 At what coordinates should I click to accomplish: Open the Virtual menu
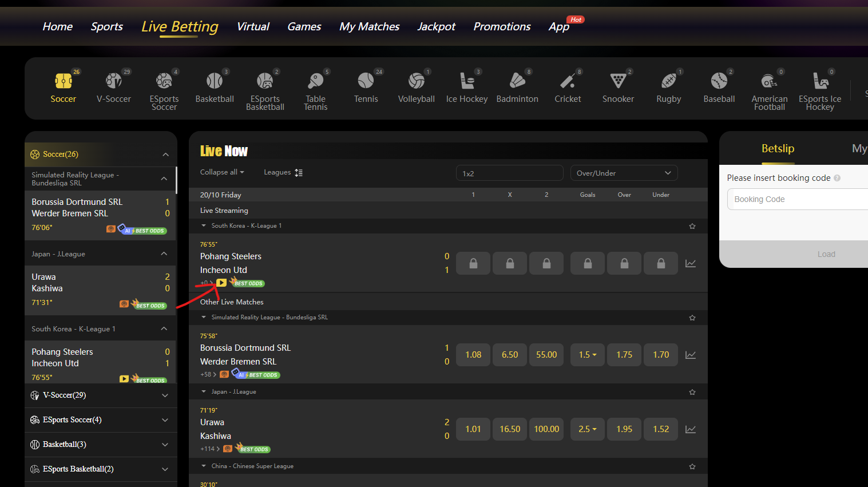click(253, 26)
